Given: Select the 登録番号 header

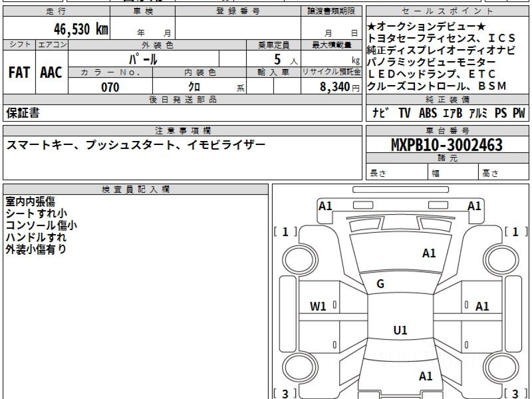Looking at the screenshot, I should 238,12.
